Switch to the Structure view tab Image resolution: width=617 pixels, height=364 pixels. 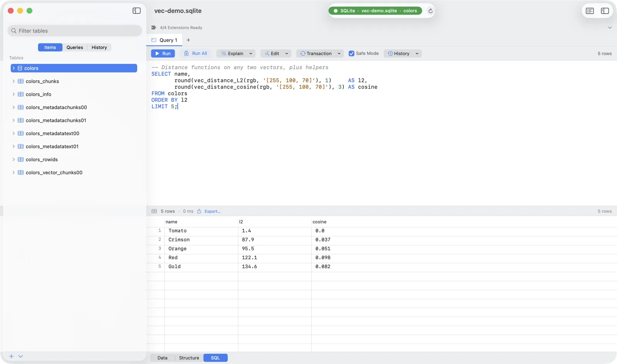(189, 358)
